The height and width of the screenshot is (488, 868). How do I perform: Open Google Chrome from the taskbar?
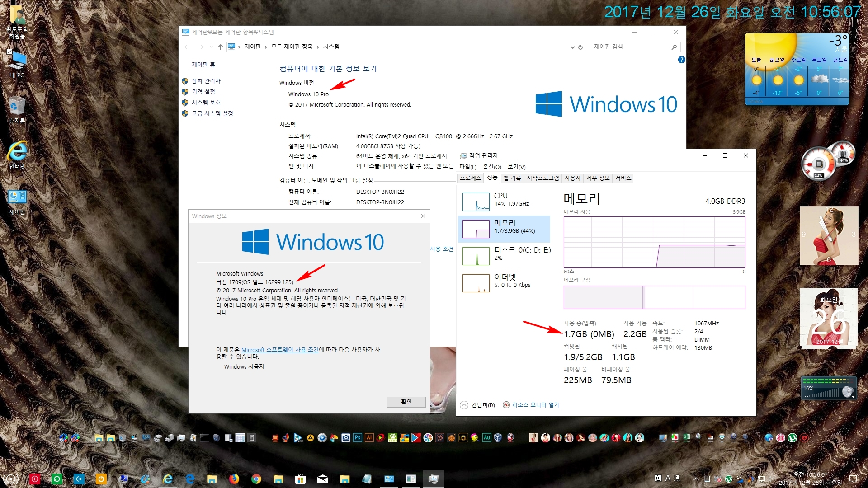(256, 479)
